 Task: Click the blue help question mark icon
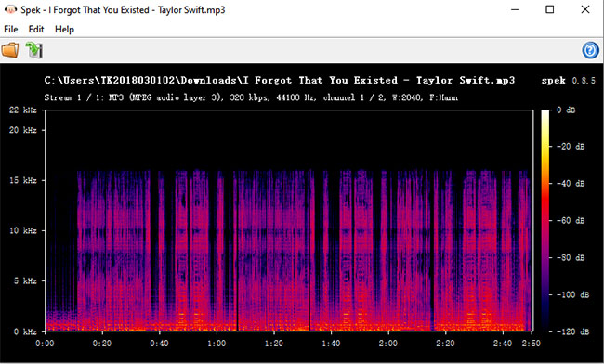point(590,50)
